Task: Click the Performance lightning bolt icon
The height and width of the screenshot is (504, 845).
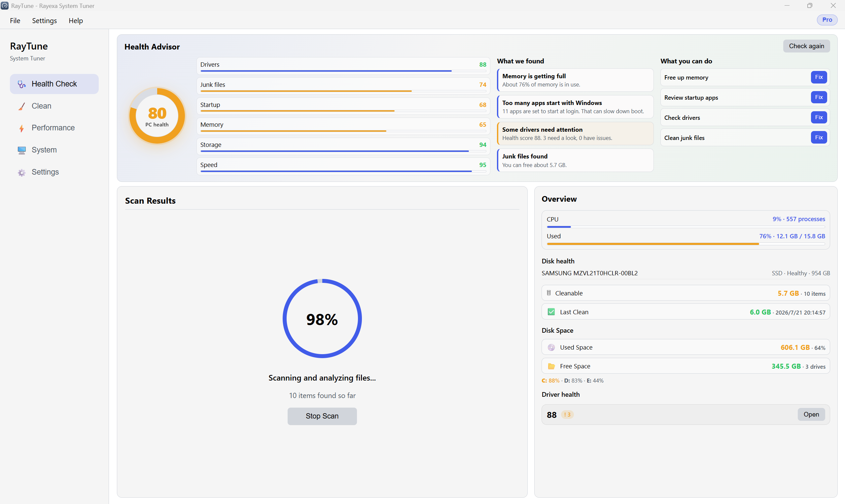Action: click(x=22, y=128)
